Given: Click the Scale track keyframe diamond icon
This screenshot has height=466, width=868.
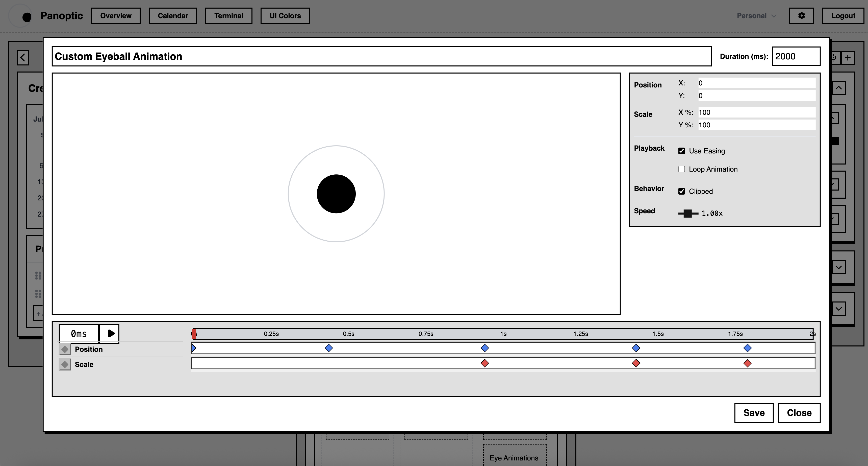Looking at the screenshot, I should click(65, 364).
